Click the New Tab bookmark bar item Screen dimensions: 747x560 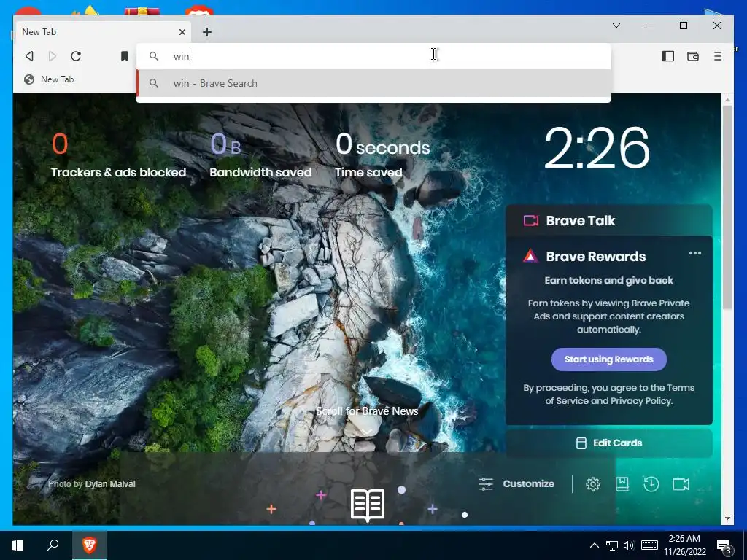tap(50, 79)
